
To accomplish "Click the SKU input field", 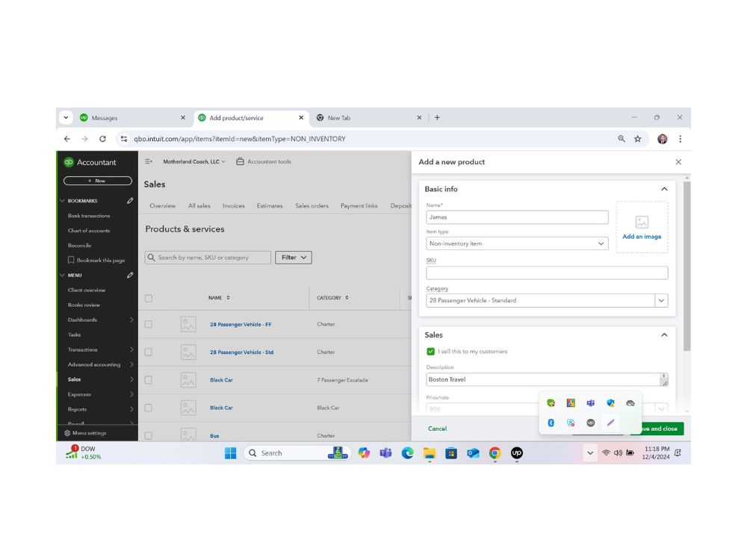I will pyautogui.click(x=547, y=273).
